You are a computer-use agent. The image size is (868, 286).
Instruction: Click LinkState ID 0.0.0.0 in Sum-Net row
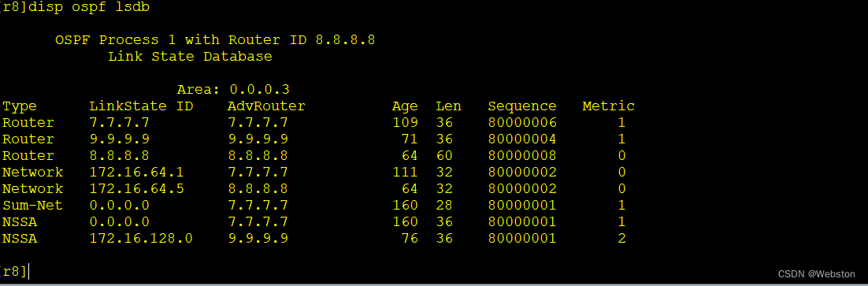(x=119, y=206)
